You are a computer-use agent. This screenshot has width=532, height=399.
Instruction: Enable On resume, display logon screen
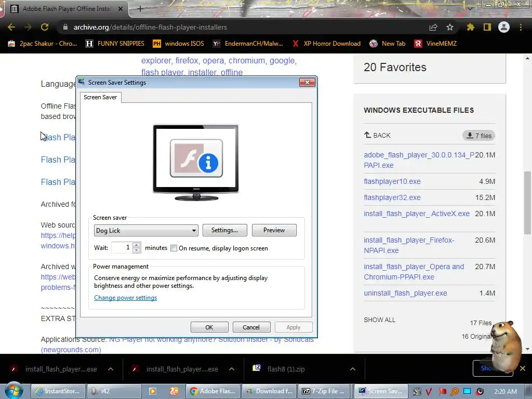pos(174,248)
